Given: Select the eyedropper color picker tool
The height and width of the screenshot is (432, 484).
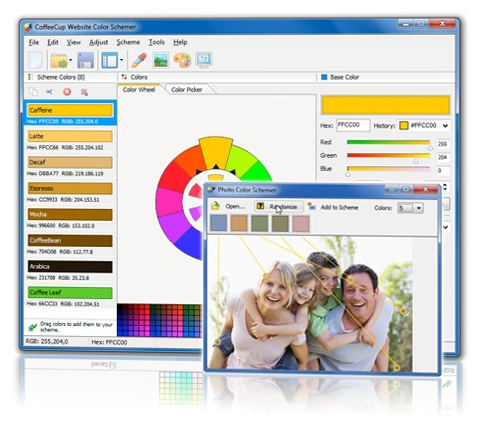Looking at the screenshot, I should pos(139,61).
